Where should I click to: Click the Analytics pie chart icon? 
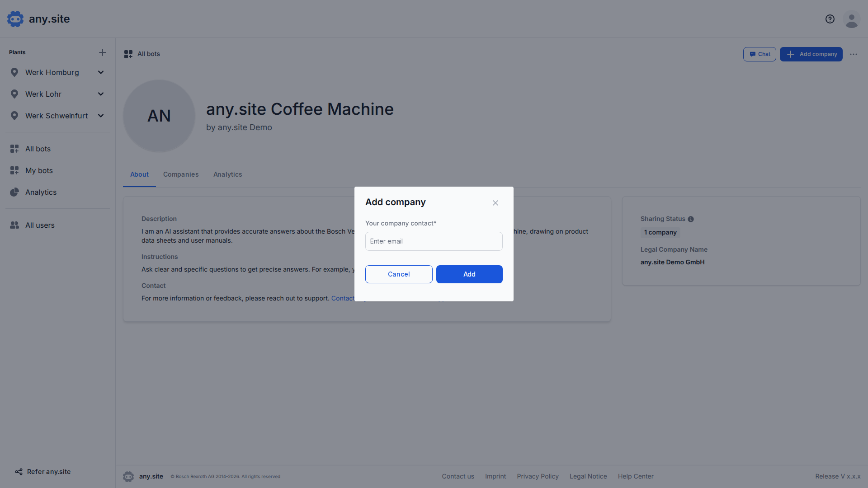pyautogui.click(x=14, y=192)
